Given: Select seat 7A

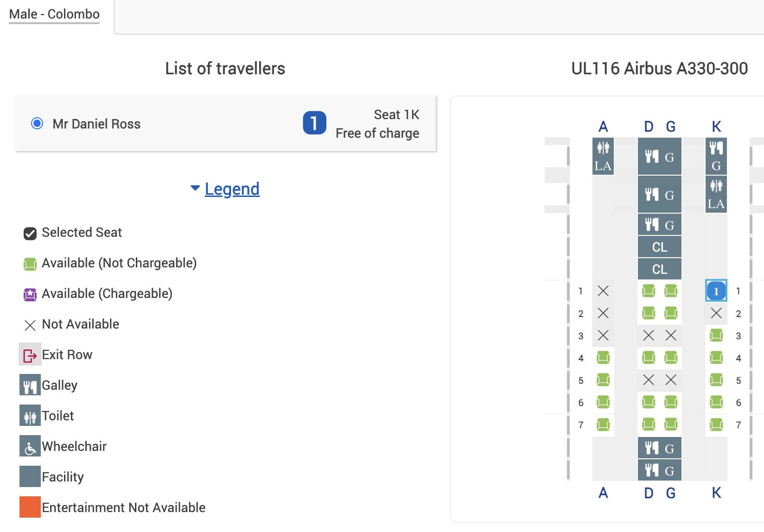Looking at the screenshot, I should (603, 424).
